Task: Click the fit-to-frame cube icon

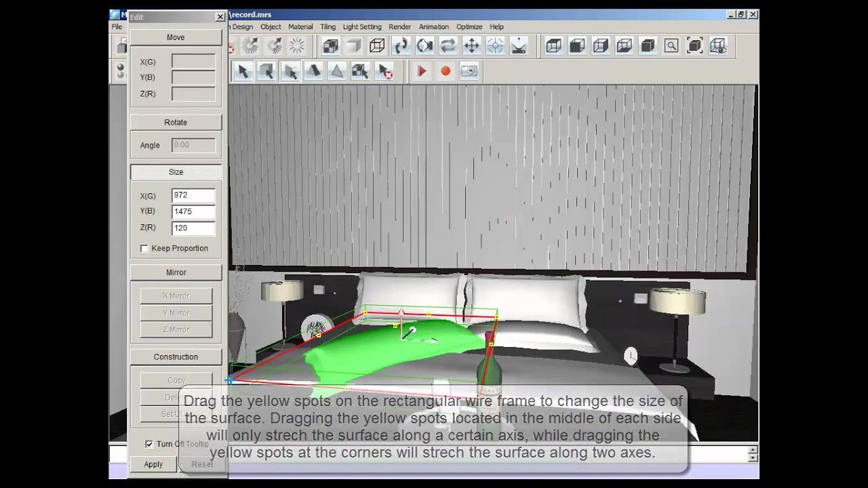Action: pyautogui.click(x=694, y=46)
